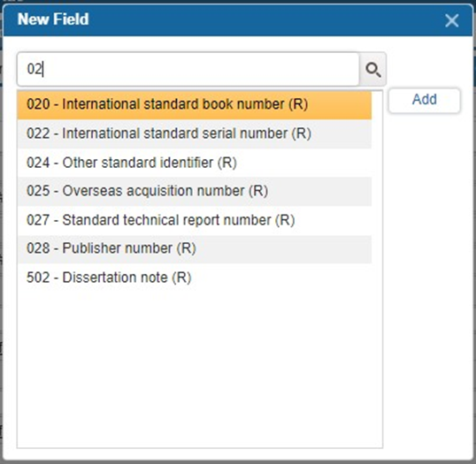
Task: Select 024 - Other standard identifier
Action: click(195, 163)
